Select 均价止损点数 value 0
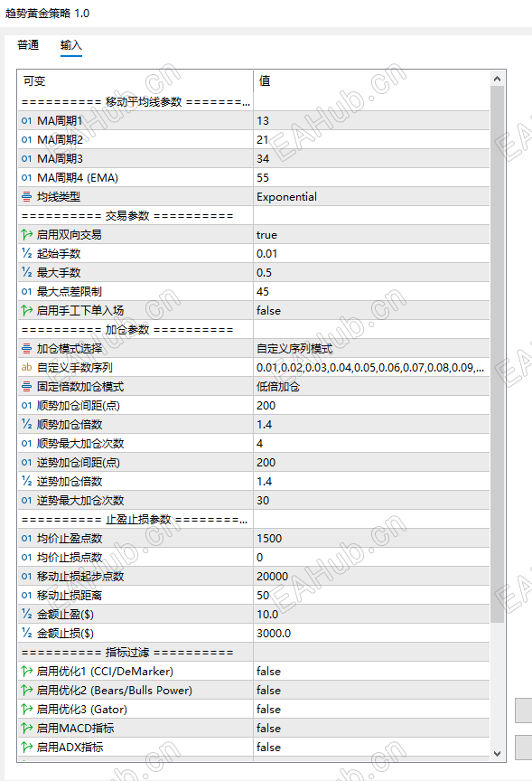Image resolution: width=532 pixels, height=781 pixels. tap(371, 558)
